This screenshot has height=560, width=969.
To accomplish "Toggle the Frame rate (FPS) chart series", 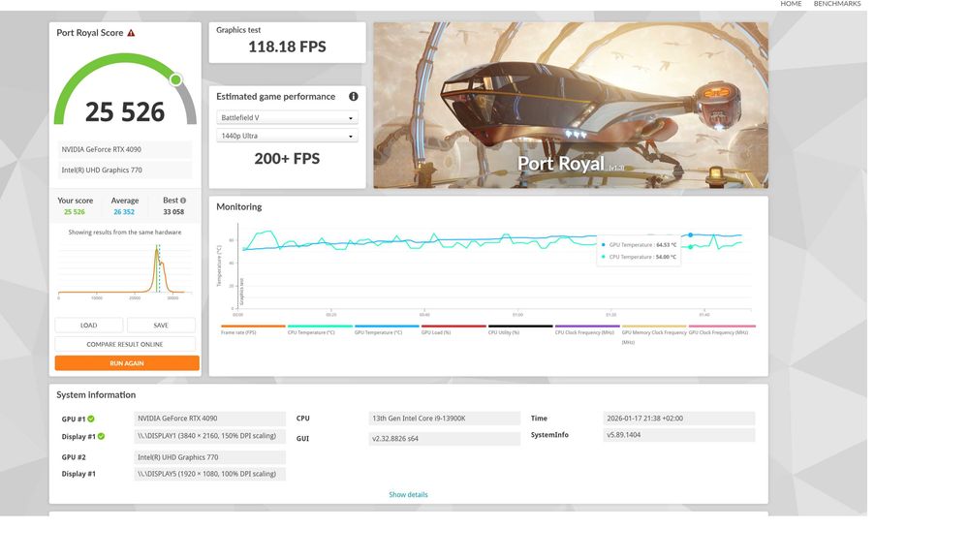I will tap(253, 329).
